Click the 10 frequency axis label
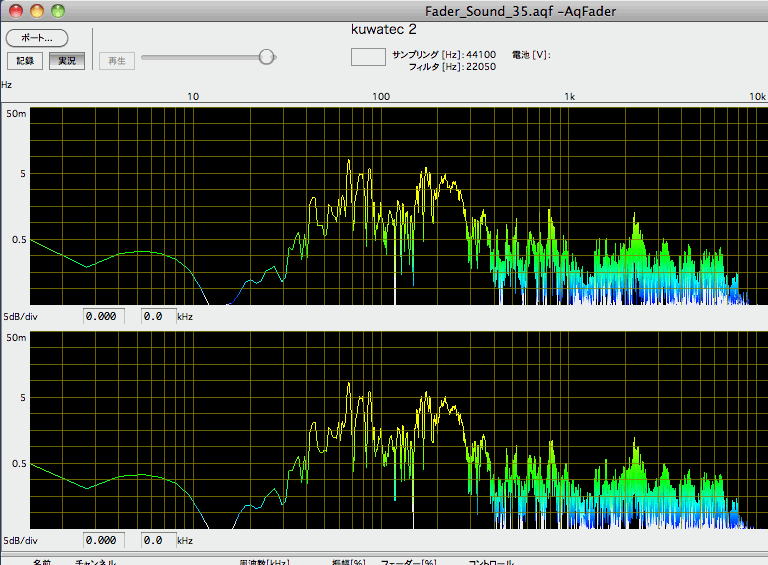The image size is (768, 565). (193, 96)
